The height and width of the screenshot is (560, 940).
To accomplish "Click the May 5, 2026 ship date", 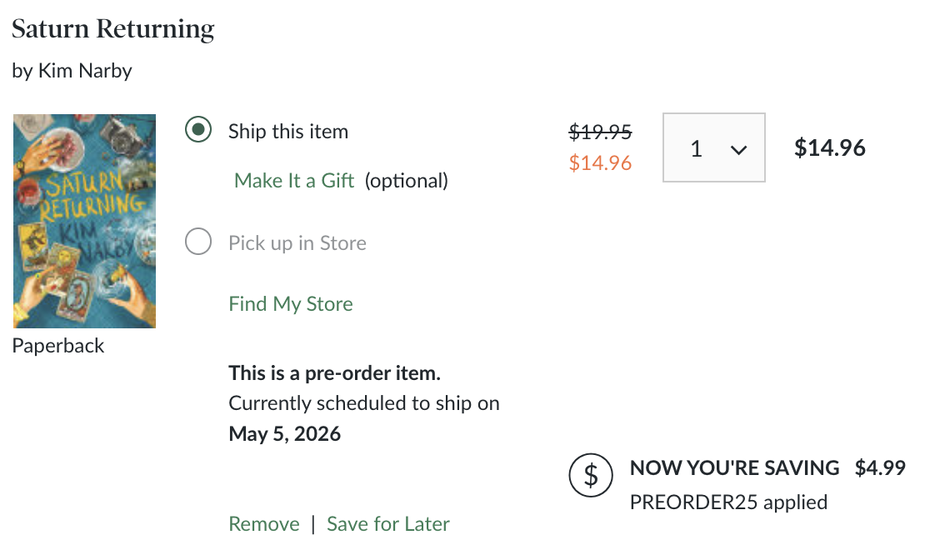I will click(285, 434).
